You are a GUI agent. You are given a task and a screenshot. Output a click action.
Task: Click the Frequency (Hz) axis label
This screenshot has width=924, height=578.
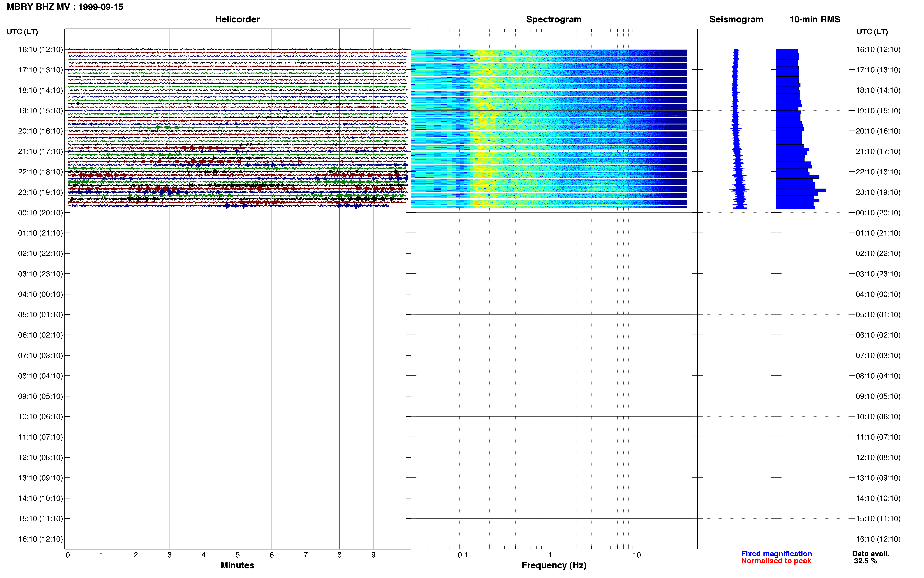pos(554,565)
